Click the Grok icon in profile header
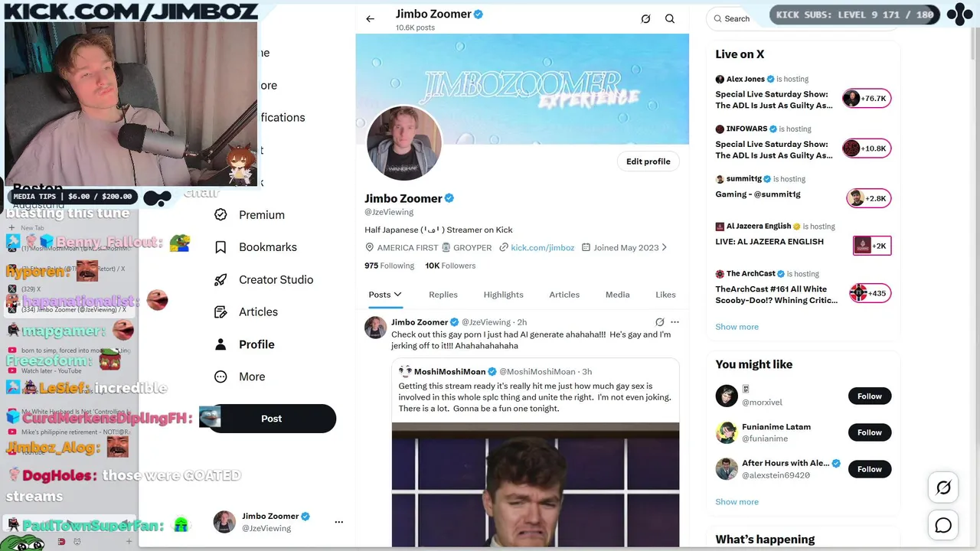The width and height of the screenshot is (980, 551). (x=645, y=19)
